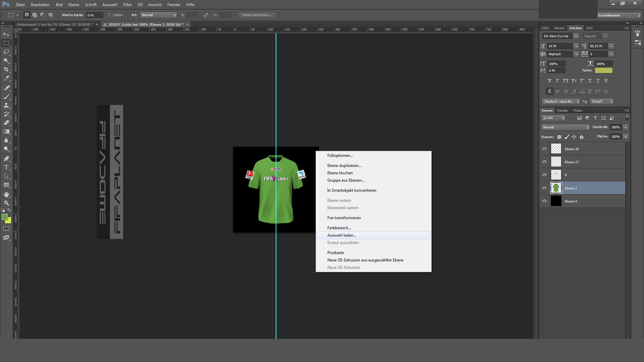Select the Eyedropper tool

[6, 78]
